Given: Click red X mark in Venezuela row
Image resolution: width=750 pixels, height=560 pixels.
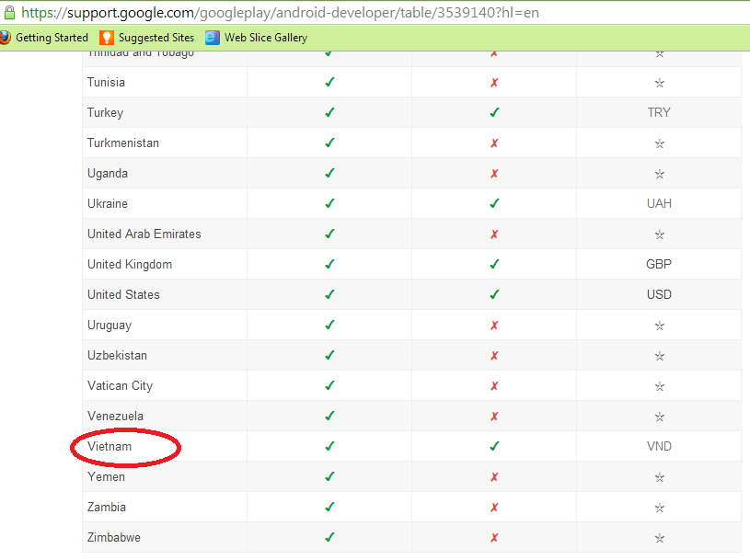Looking at the screenshot, I should pyautogui.click(x=494, y=417).
